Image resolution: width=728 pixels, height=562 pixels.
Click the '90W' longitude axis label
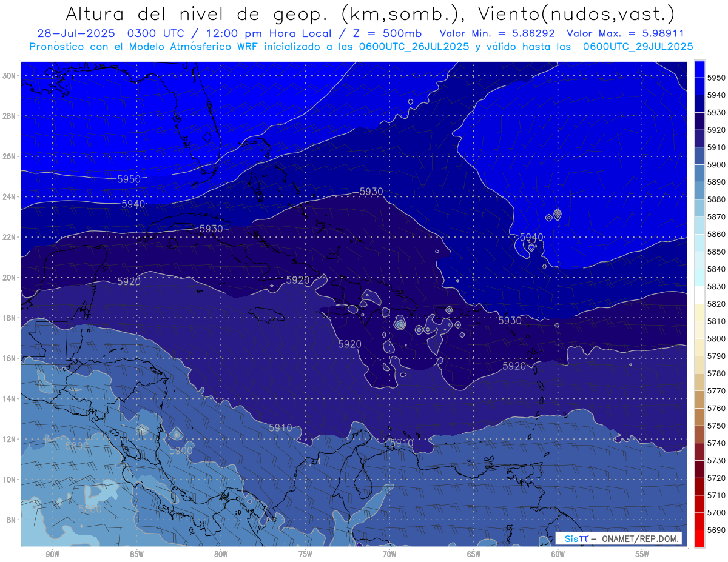click(52, 554)
